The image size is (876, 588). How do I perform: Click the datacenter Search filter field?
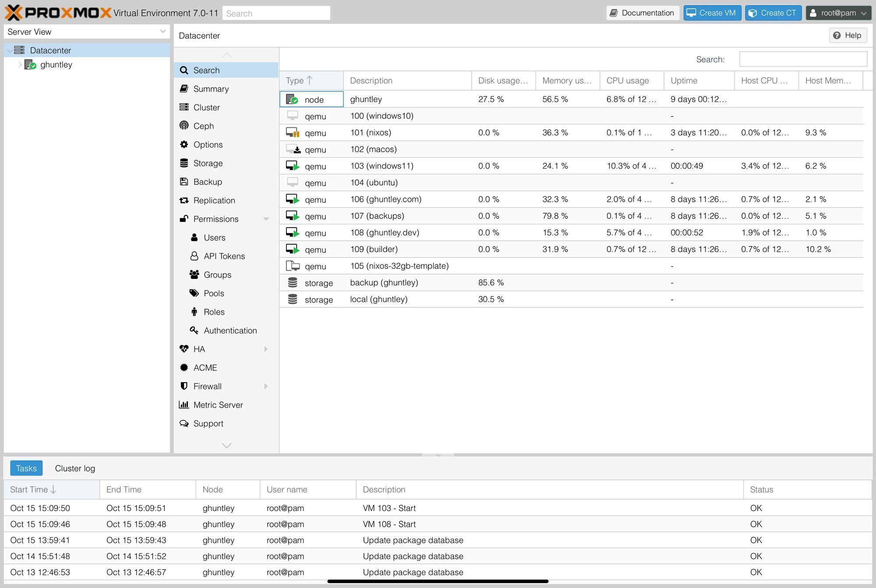coord(803,59)
